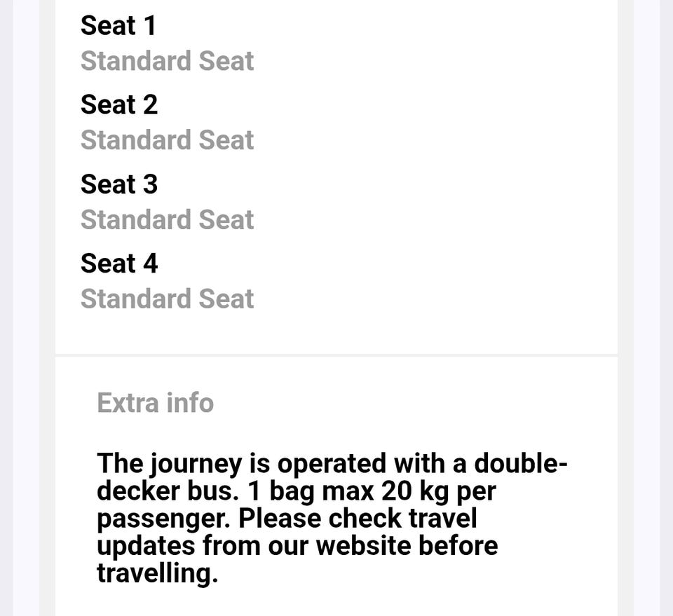Tap Standard Seat under Seat 4
The image size is (673, 616).
(167, 299)
